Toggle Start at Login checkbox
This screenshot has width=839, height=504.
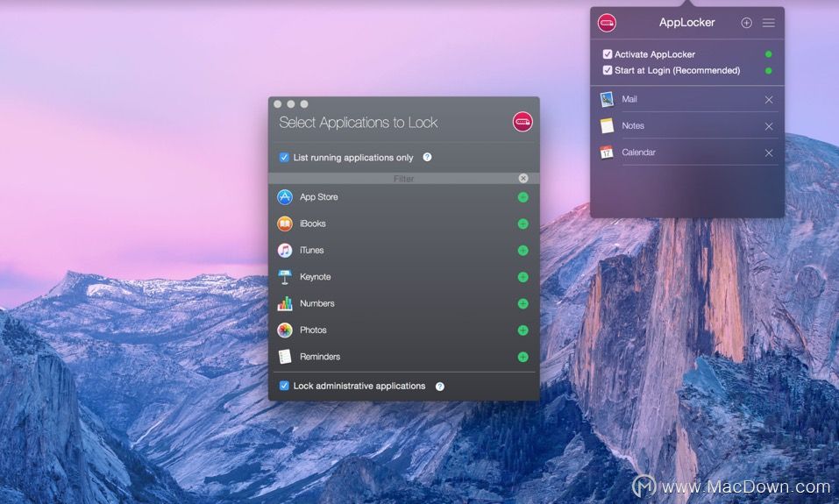pos(608,70)
